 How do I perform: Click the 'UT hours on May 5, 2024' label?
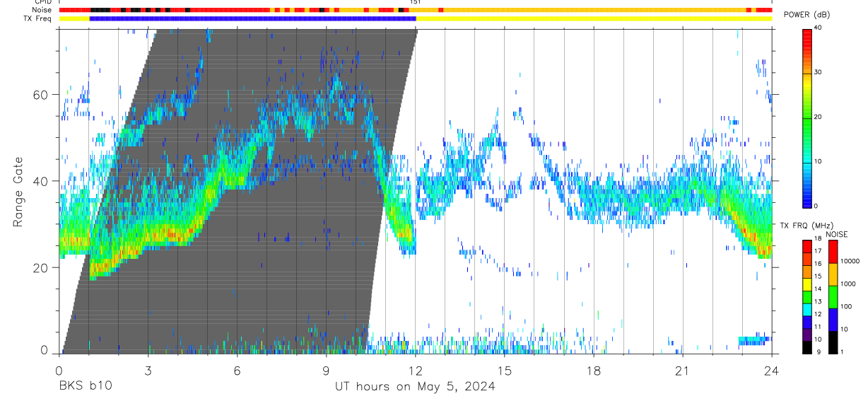pyautogui.click(x=415, y=387)
